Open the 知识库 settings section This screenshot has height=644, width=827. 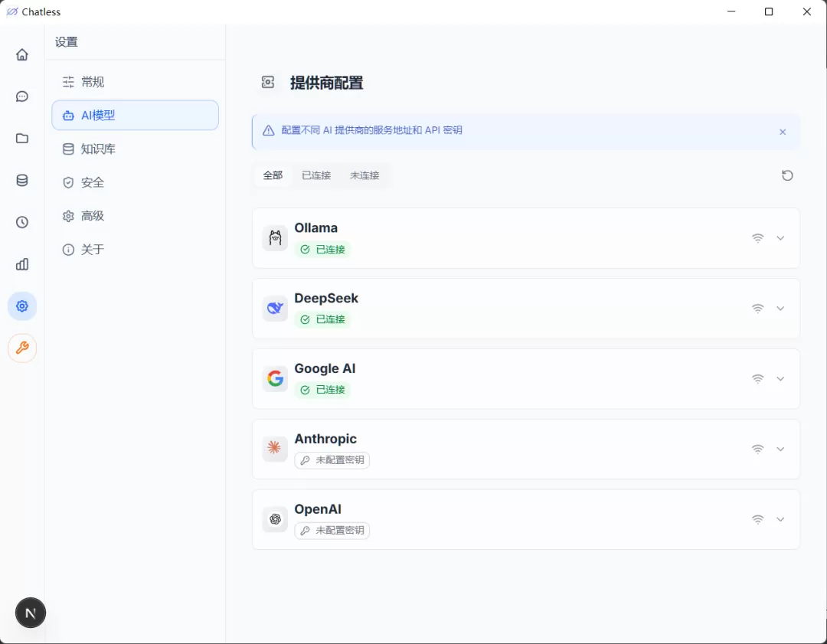click(x=98, y=149)
